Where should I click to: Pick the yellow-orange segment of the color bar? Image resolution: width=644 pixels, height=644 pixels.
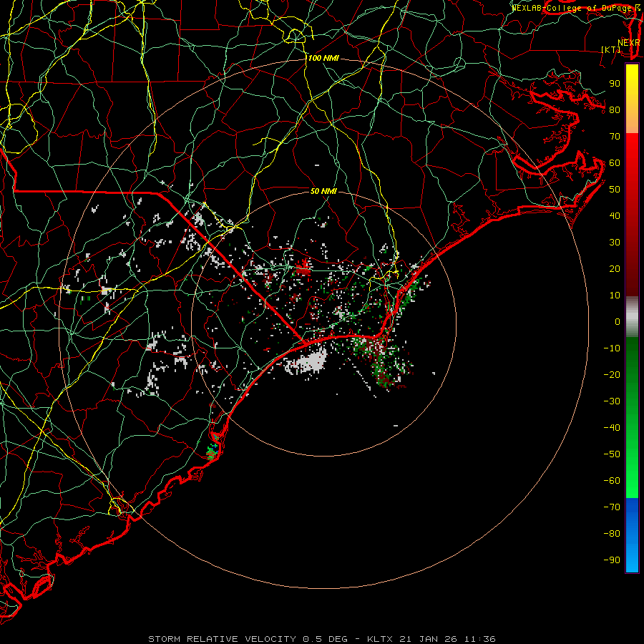632,99
